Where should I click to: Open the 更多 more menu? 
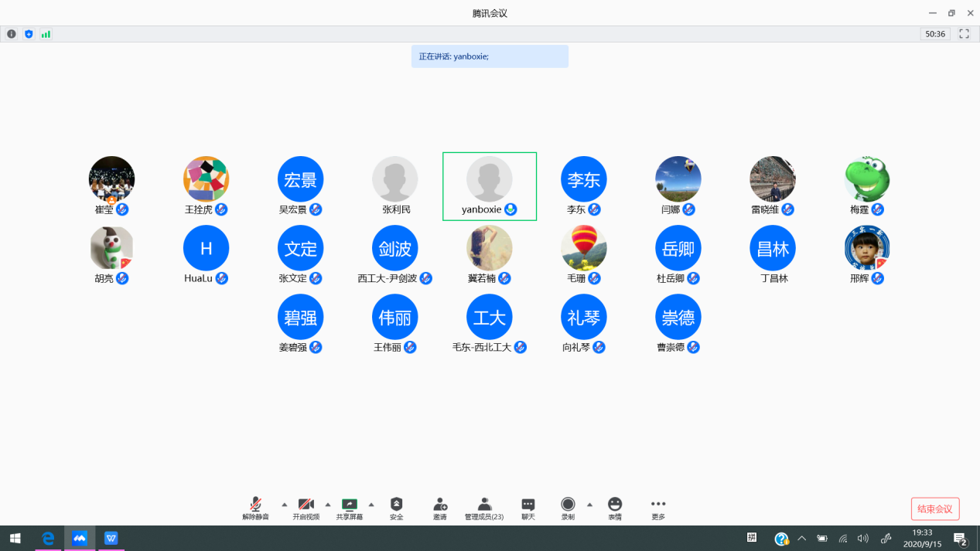658,508
